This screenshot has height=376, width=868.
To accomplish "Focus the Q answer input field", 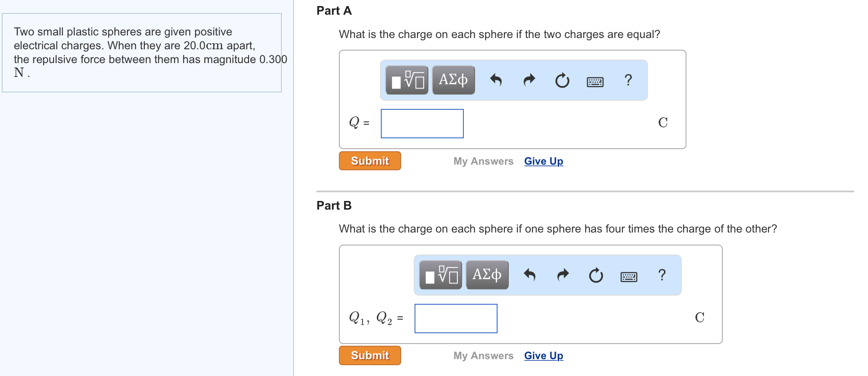I will [x=422, y=124].
